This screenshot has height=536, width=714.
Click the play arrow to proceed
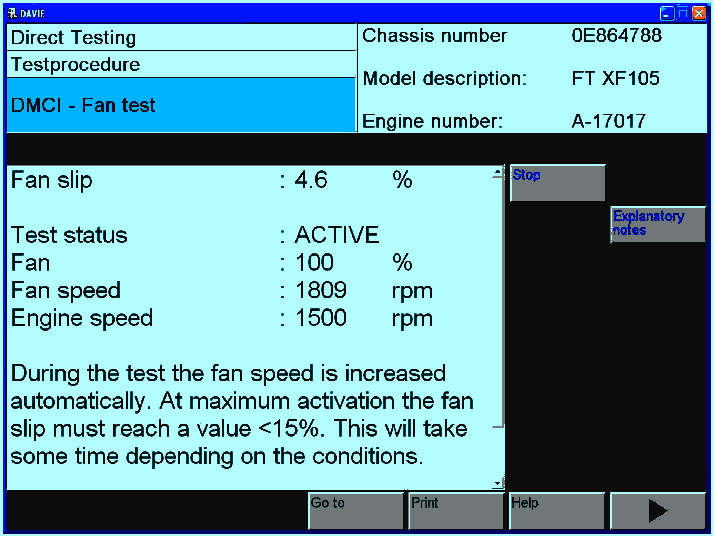pos(657,510)
